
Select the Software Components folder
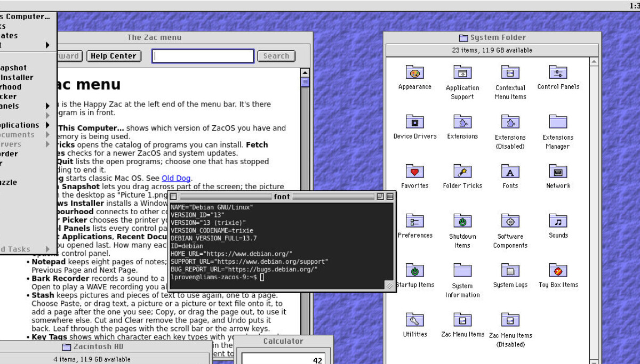pyautogui.click(x=510, y=221)
